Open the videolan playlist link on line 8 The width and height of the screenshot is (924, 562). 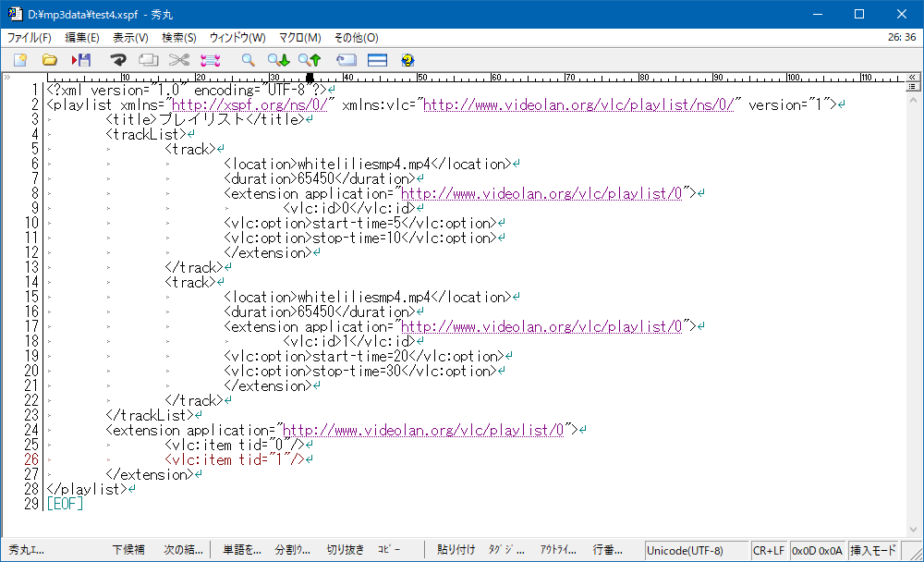pyautogui.click(x=541, y=193)
